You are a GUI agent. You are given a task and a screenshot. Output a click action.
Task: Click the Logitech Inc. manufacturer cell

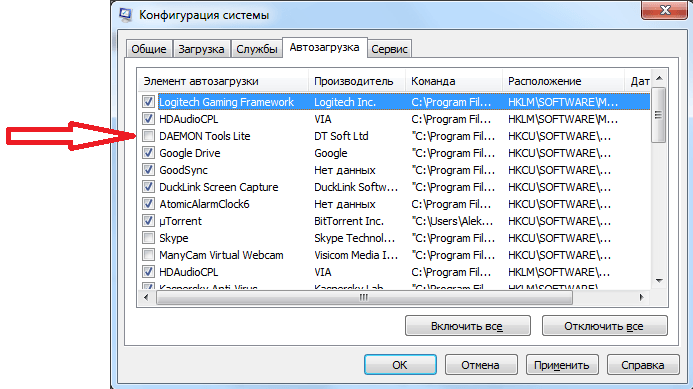click(x=345, y=102)
